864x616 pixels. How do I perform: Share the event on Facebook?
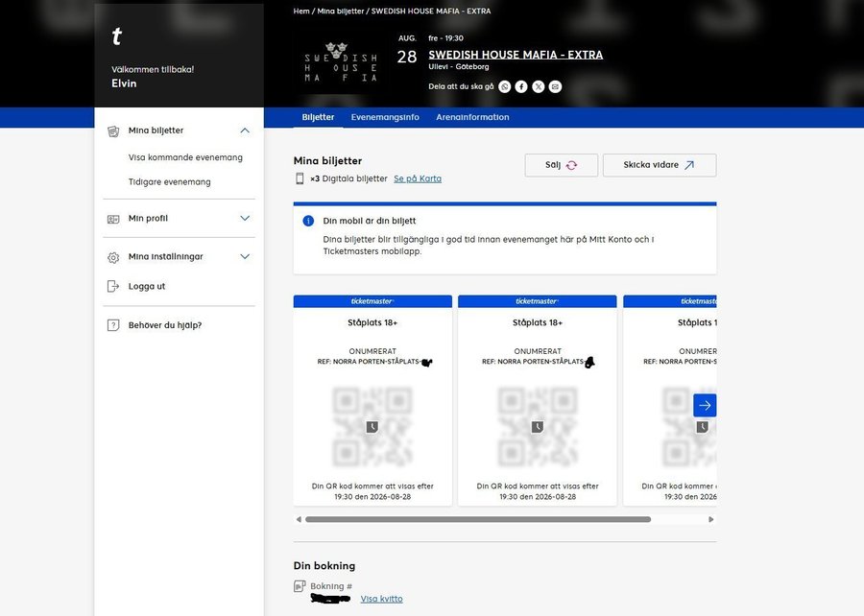click(x=521, y=86)
